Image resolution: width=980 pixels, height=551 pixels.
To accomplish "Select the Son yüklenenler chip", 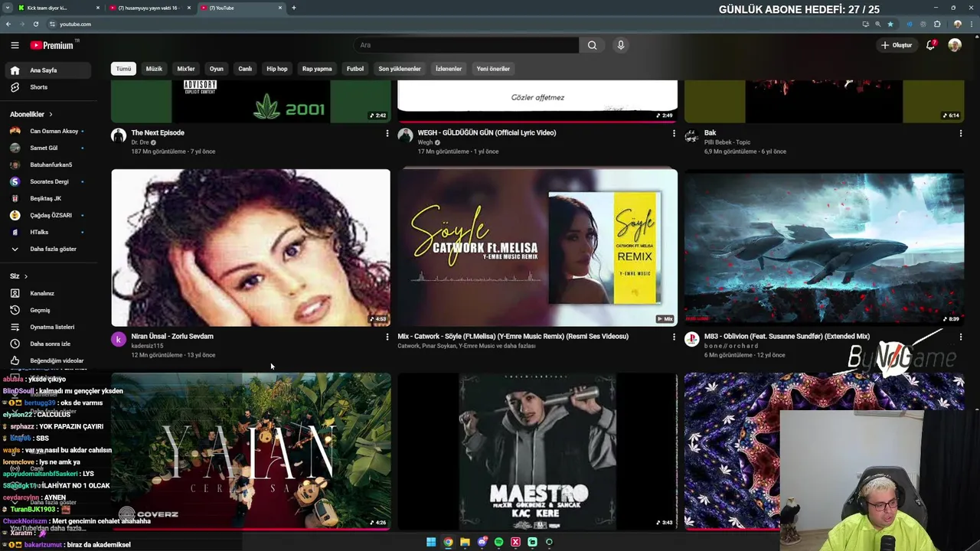I will [400, 69].
